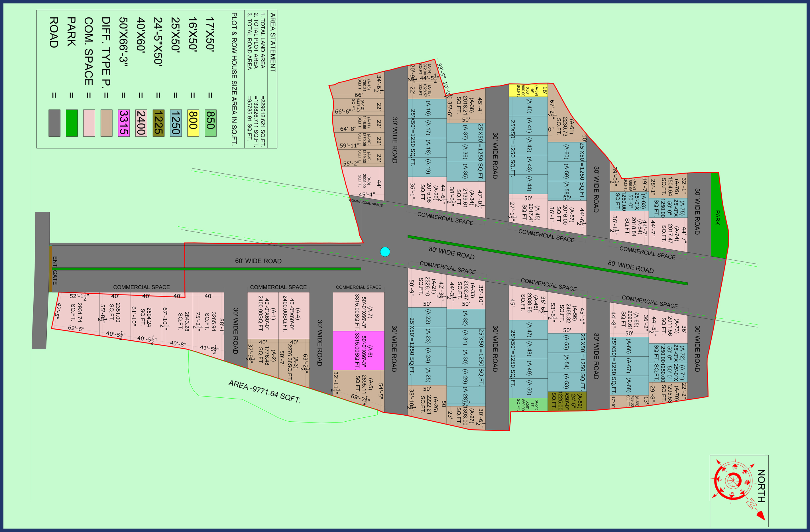
Task: Click the dark green PARK legend swatch
Action: point(72,123)
